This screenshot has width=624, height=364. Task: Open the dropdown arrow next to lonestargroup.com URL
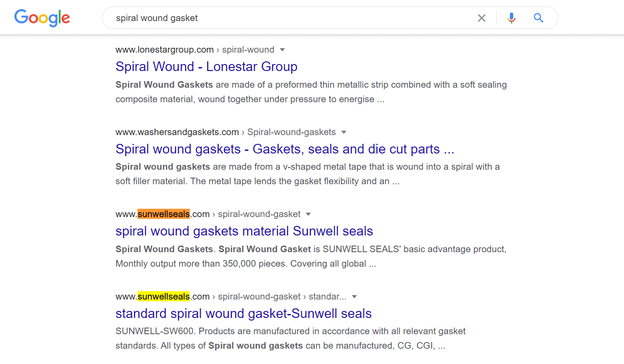(x=282, y=50)
